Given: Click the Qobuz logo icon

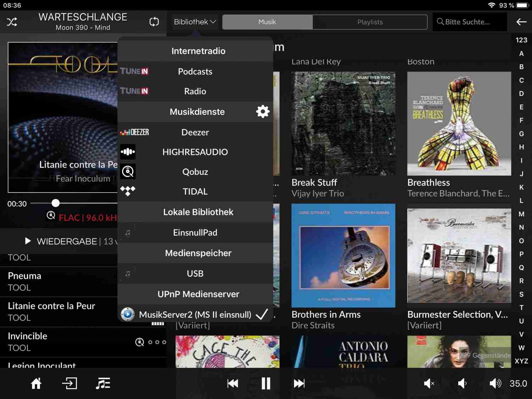Looking at the screenshot, I should [x=128, y=172].
